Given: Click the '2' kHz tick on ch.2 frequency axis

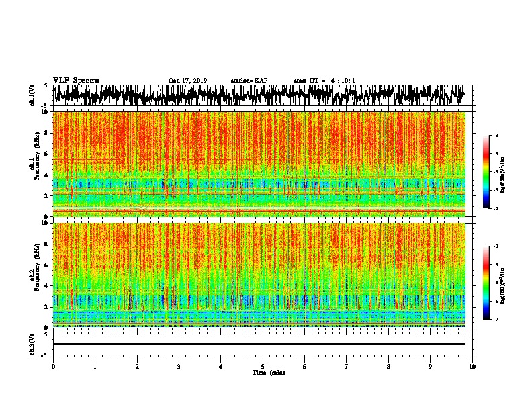Looking at the screenshot, I should pyautogui.click(x=47, y=307).
